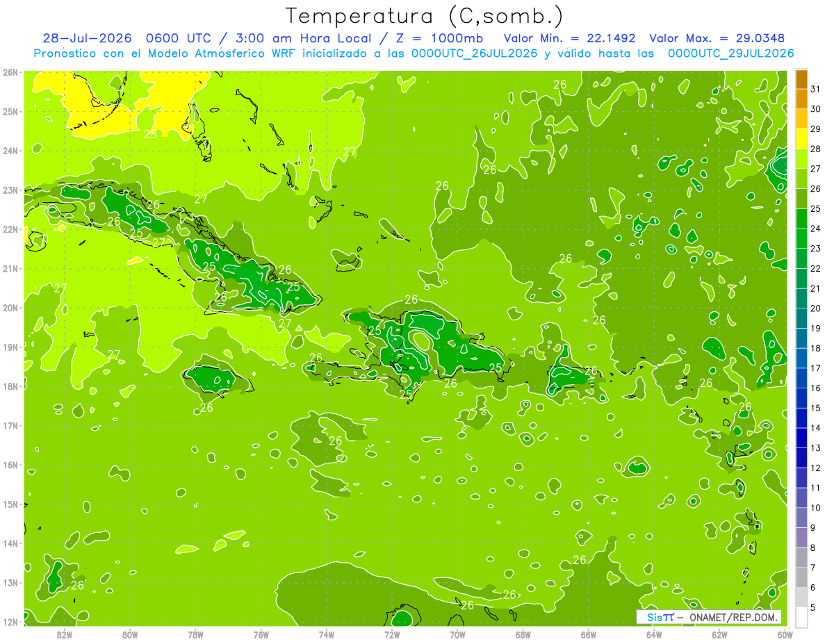The image size is (834, 644).
Task: Click the legend value '24'
Action: click(816, 229)
